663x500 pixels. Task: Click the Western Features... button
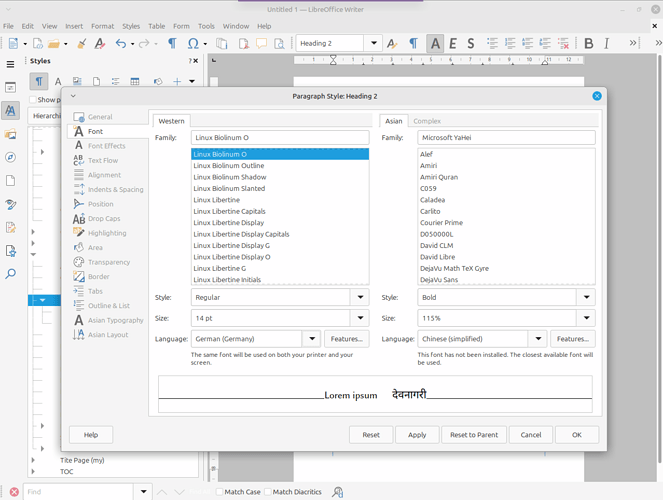pyautogui.click(x=347, y=339)
